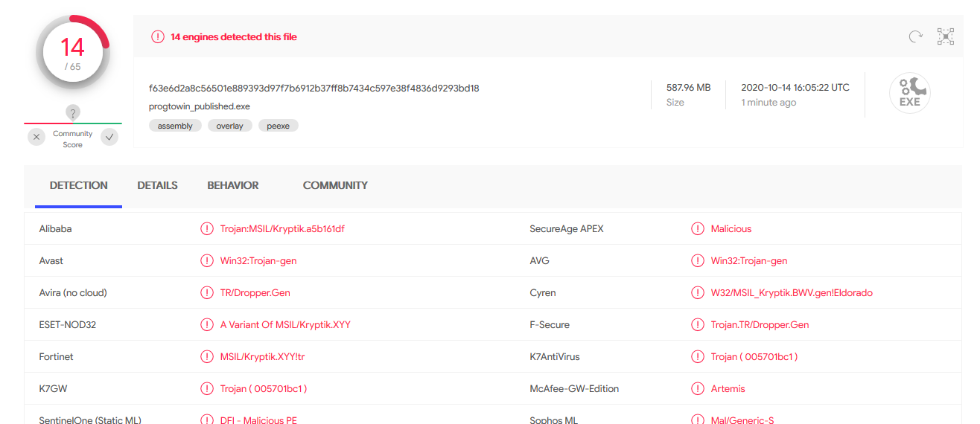This screenshot has height=424, width=980.
Task: Click Avast's Win32:Trojan-gen result
Action: pyautogui.click(x=258, y=260)
